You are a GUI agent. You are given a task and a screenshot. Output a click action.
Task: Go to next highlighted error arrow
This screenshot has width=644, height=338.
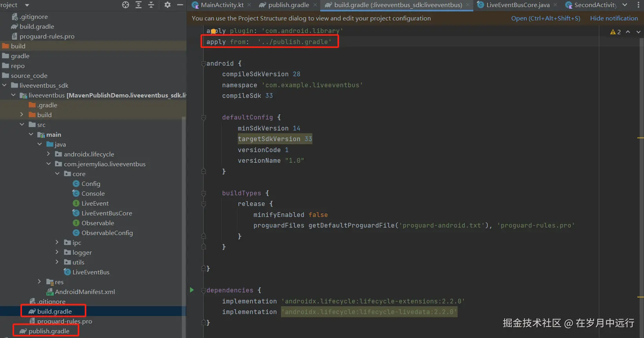[x=639, y=32]
